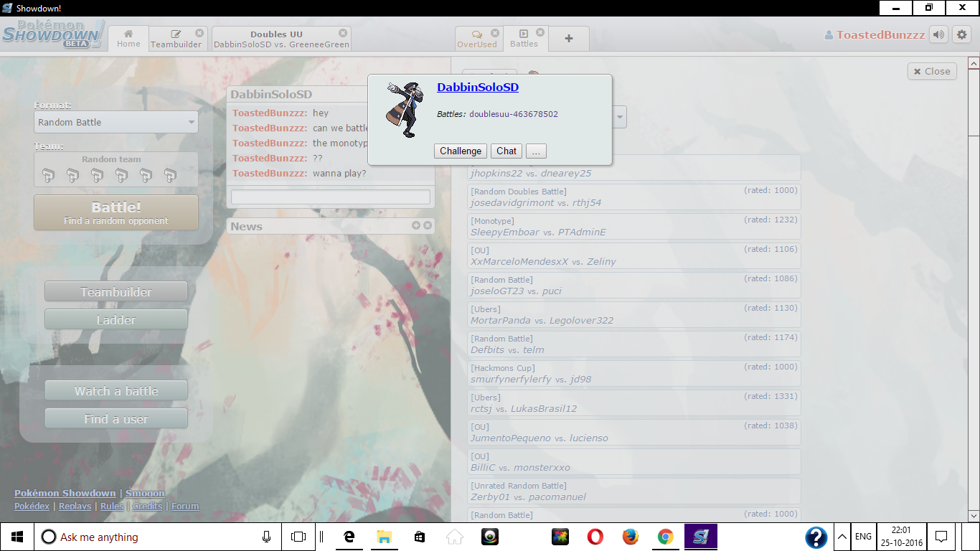This screenshot has height=551, width=980.
Task: Launch Opera browser from the taskbar
Action: [595, 537]
